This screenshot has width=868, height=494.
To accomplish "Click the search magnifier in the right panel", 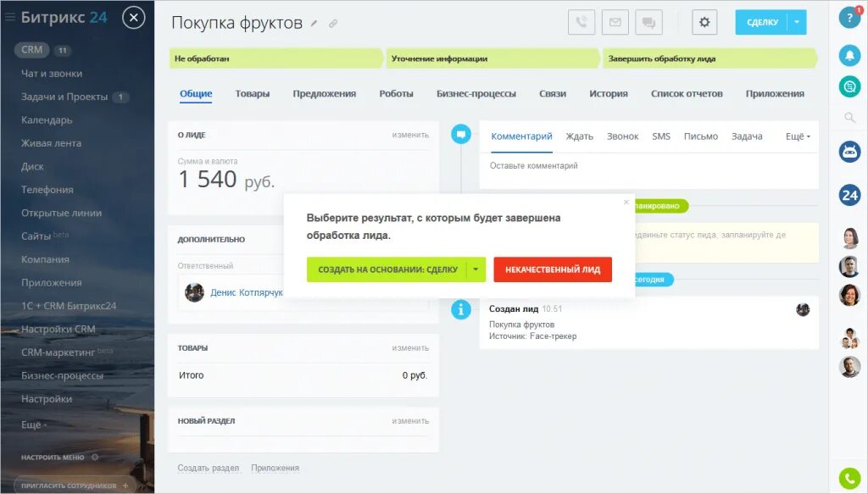I will 849,117.
